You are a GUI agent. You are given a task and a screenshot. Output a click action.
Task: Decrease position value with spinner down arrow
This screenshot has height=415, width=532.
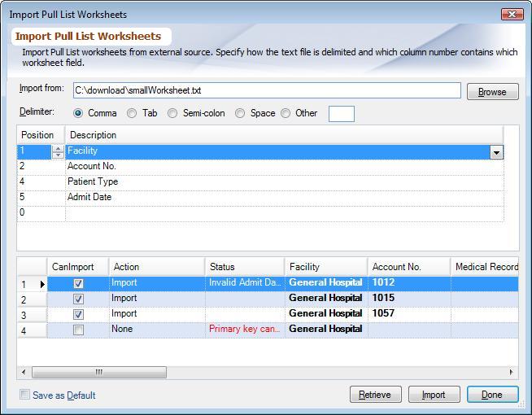point(58,155)
